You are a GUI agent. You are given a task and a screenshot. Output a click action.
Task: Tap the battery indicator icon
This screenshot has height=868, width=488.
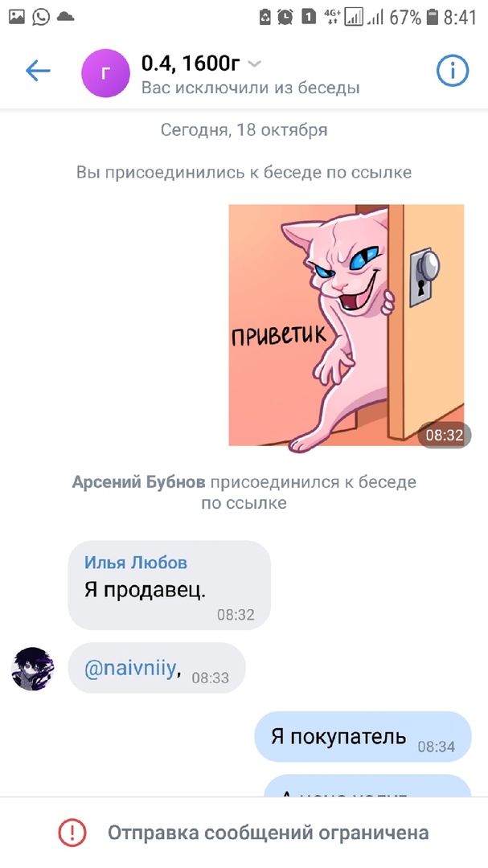[x=433, y=17]
